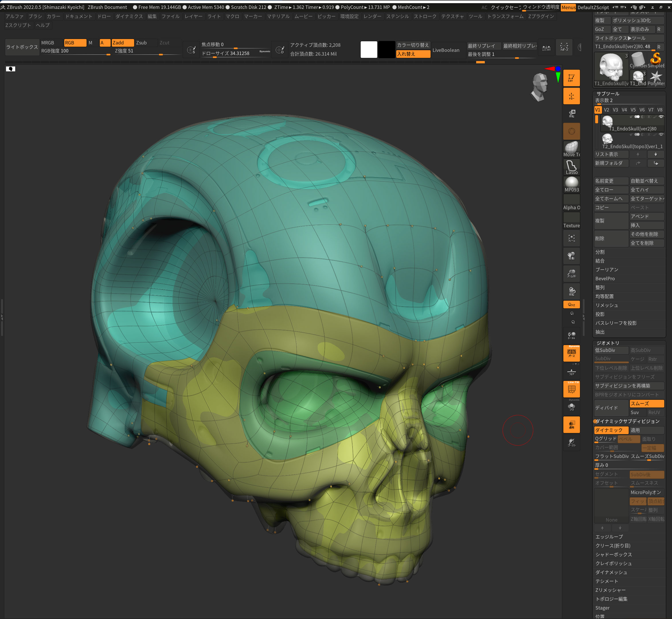Click the dynamic brush D icon near draw size

tap(280, 50)
